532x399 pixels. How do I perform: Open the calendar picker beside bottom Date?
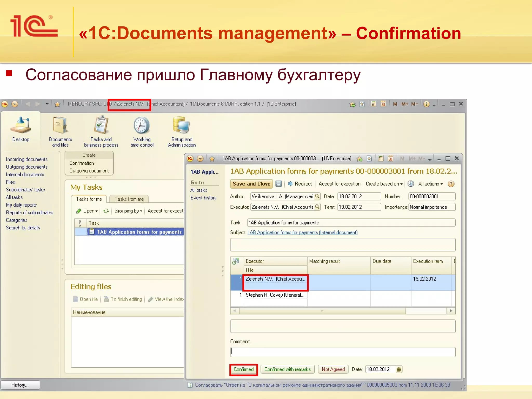(x=399, y=369)
